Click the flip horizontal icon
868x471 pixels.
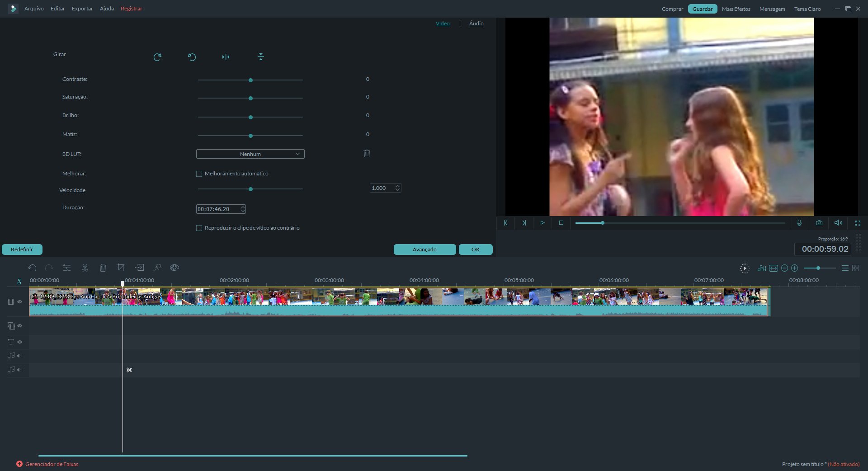[x=226, y=57]
